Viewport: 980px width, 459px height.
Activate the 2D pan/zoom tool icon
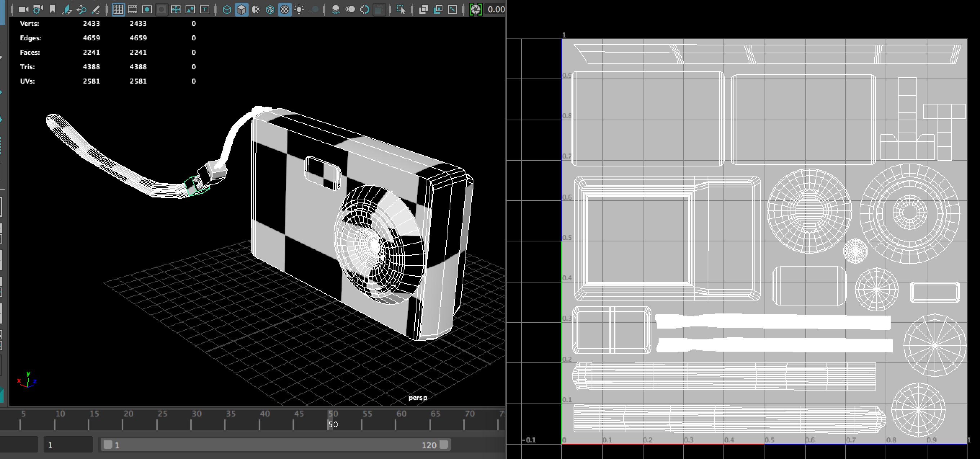[x=81, y=9]
